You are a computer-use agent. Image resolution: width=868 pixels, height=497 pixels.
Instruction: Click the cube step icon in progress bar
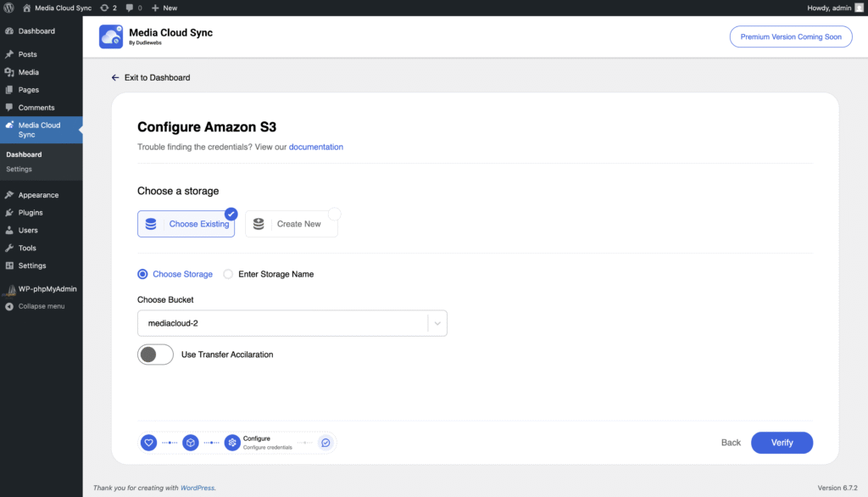[191, 443]
